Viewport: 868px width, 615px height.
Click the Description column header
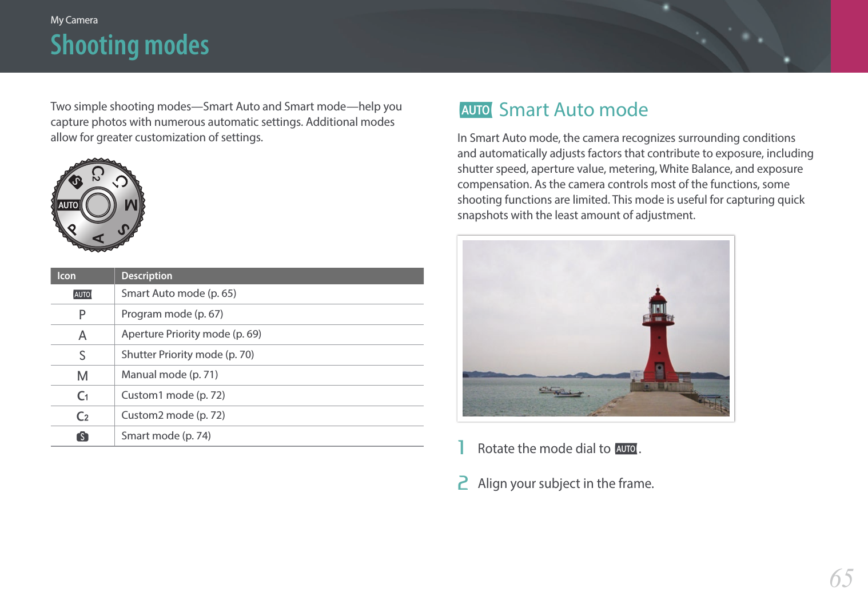coord(146,276)
